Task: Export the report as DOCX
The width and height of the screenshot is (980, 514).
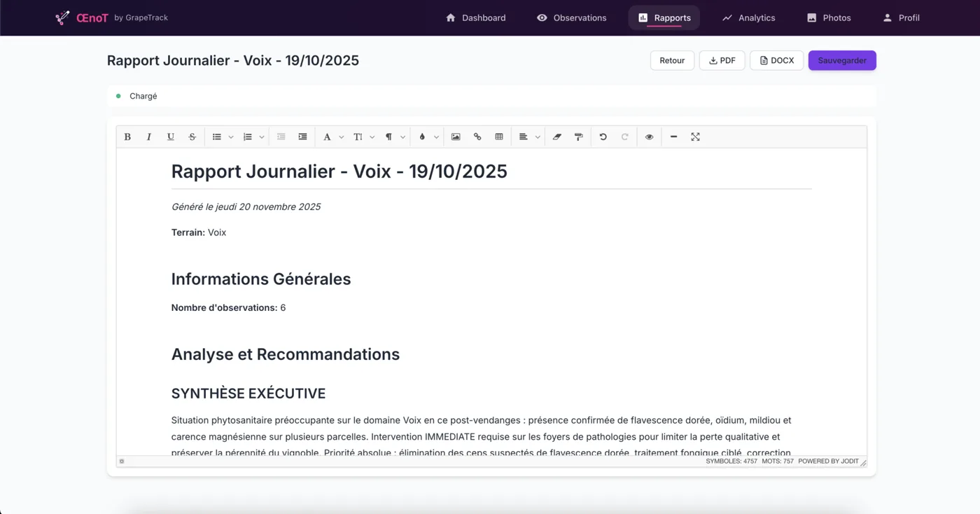Action: click(x=777, y=60)
